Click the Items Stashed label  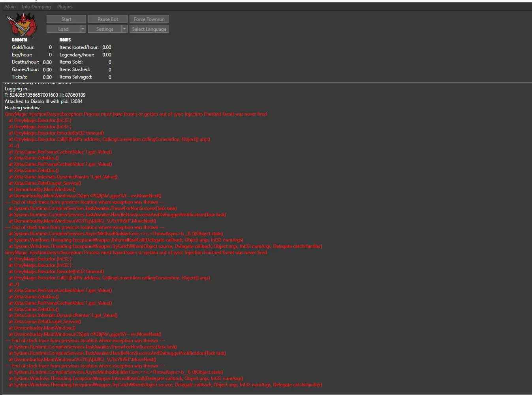pos(75,69)
